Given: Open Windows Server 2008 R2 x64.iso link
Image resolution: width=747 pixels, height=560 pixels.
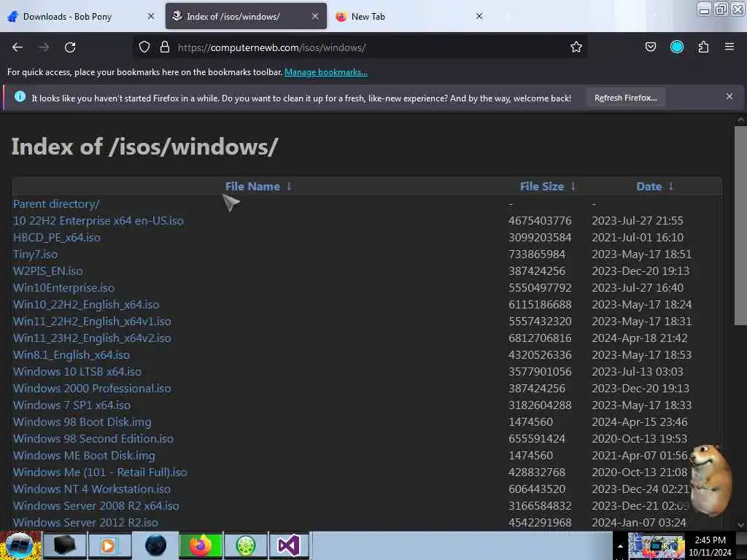Looking at the screenshot, I should (96, 506).
